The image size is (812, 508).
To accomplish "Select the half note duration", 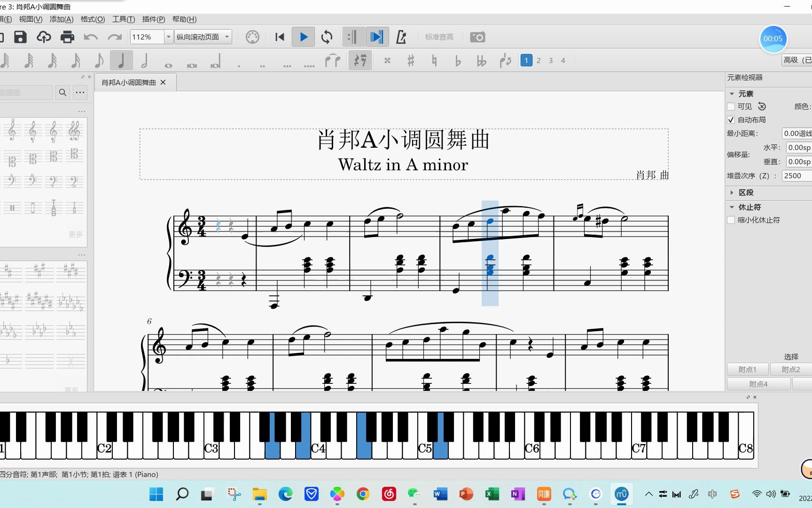I will [145, 61].
